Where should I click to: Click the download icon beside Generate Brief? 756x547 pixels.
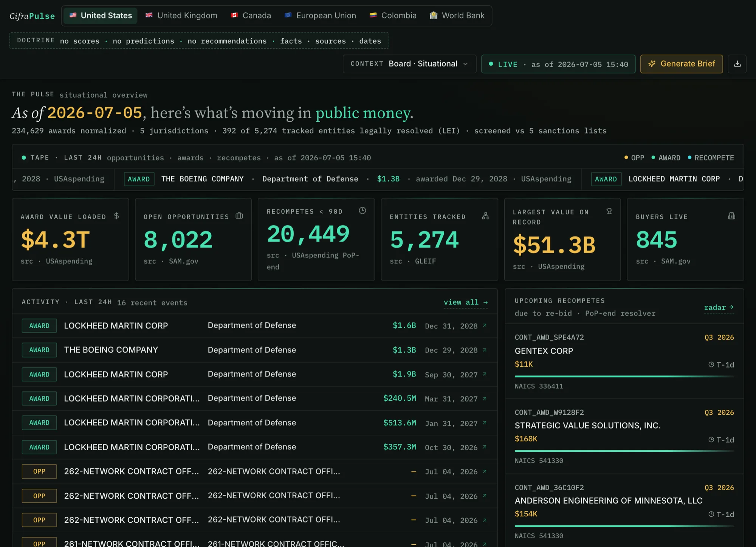pyautogui.click(x=737, y=64)
